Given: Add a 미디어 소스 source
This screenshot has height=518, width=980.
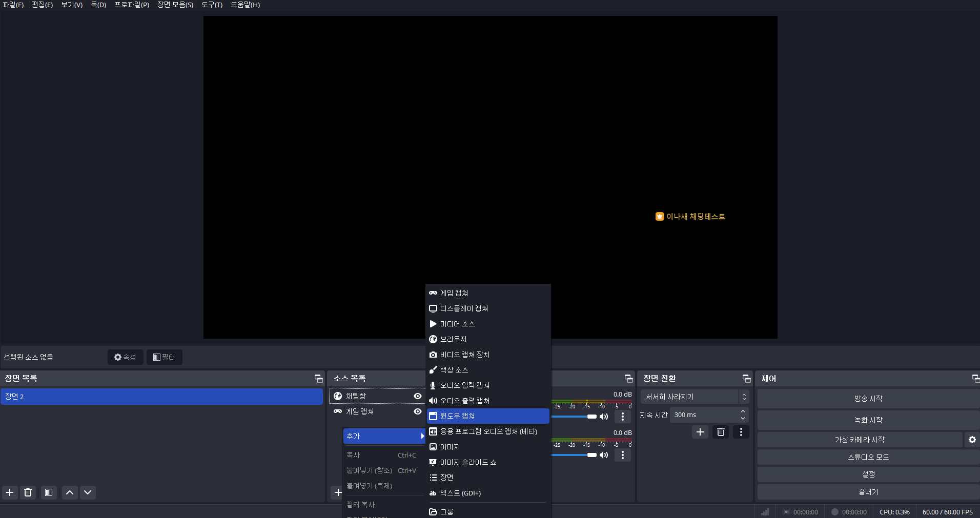Looking at the screenshot, I should tap(488, 324).
